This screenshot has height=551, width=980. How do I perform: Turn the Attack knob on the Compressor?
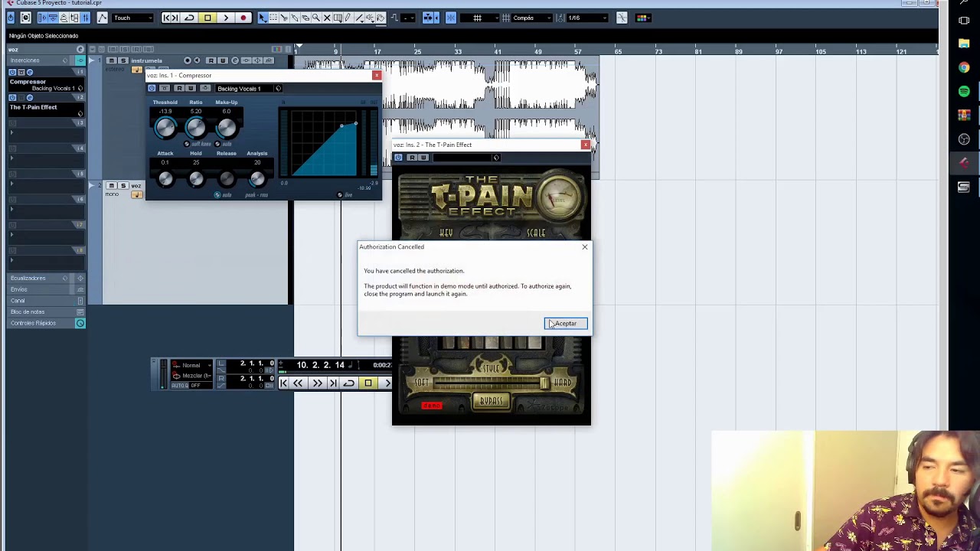click(x=165, y=178)
